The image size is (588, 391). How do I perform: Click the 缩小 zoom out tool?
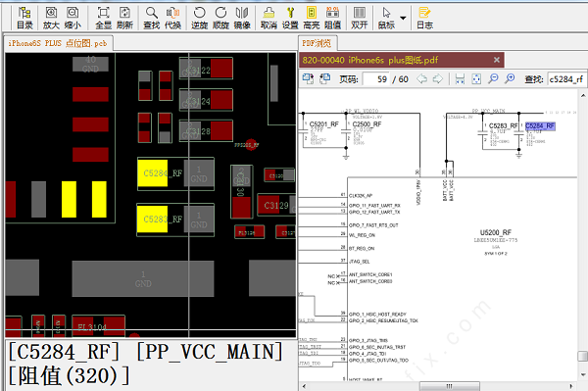73,18
